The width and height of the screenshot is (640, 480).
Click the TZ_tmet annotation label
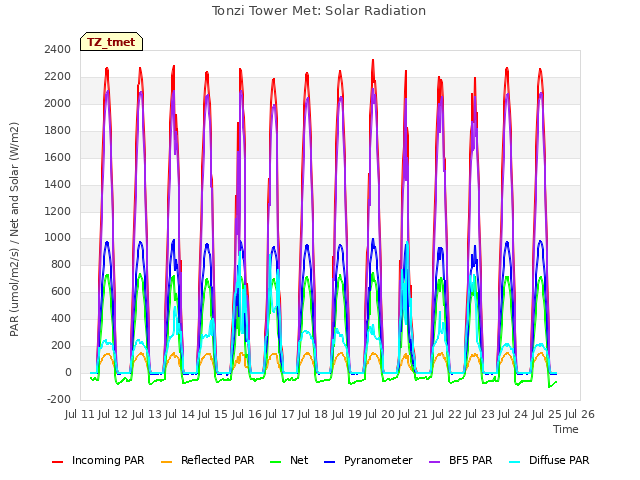coord(111,42)
